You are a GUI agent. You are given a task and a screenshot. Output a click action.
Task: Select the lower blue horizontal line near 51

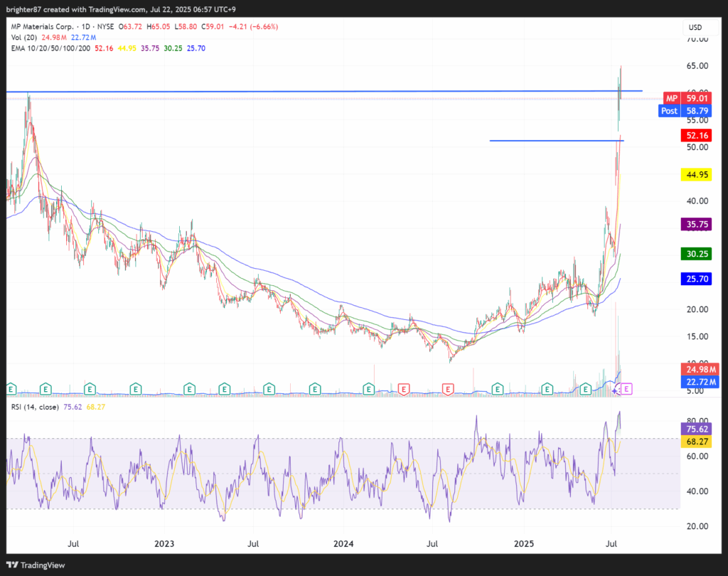coord(557,140)
